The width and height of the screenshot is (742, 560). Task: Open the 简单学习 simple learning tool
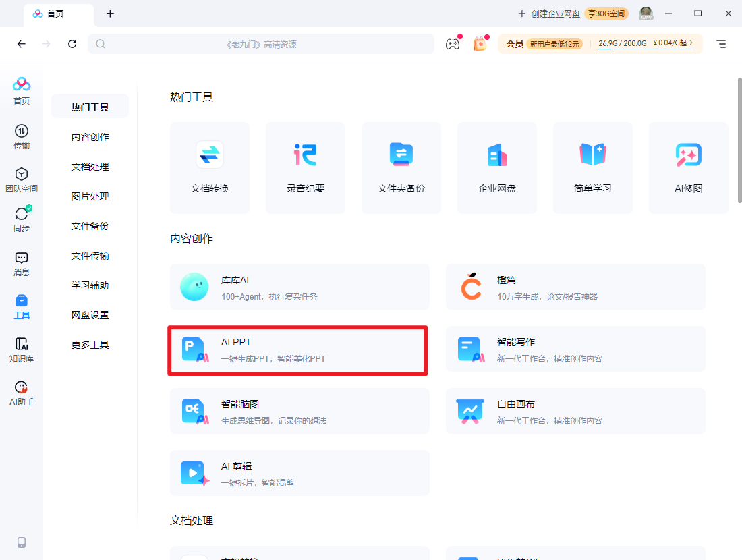[x=592, y=167]
